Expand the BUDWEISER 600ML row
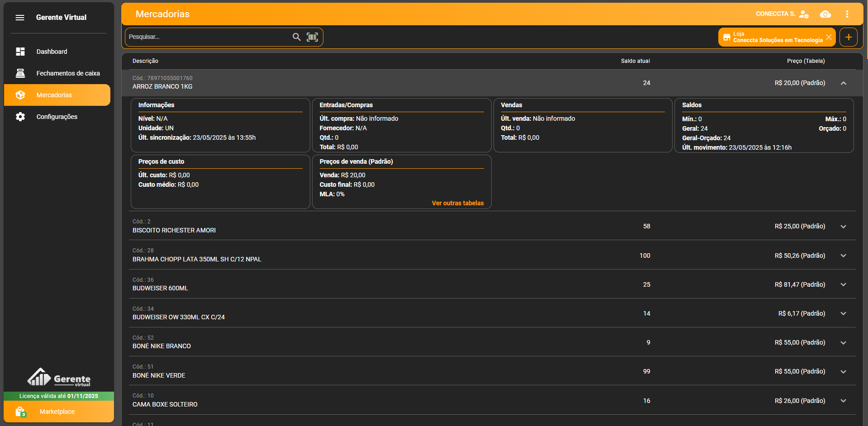Screen dimensions: 868x426 pos(843,284)
